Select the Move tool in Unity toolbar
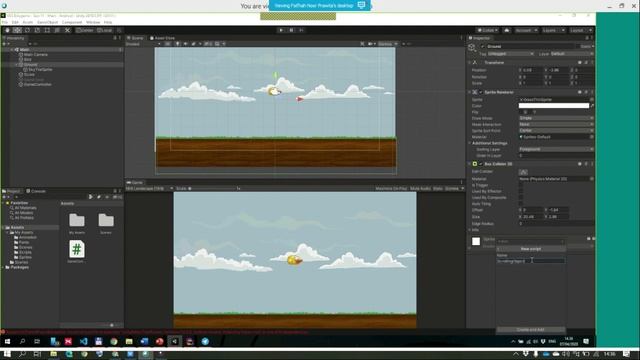 (x=17, y=30)
